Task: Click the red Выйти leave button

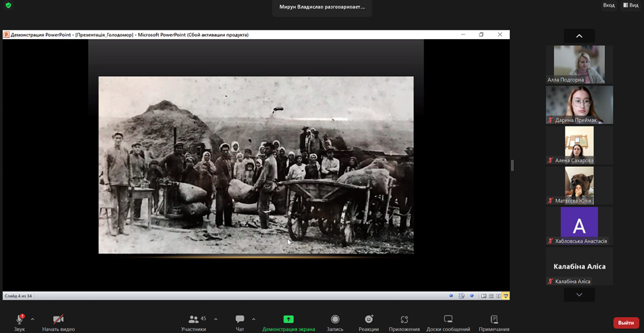Action: click(625, 322)
